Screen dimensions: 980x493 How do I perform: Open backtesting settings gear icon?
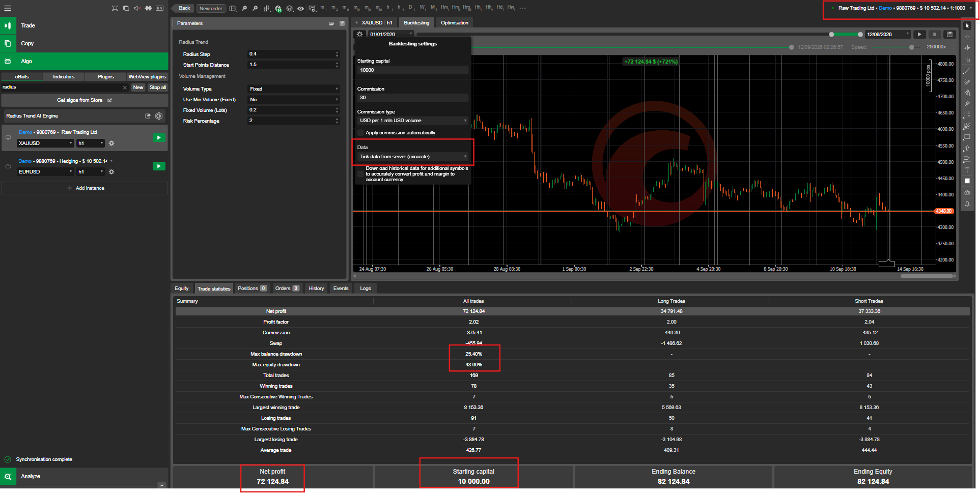coord(360,34)
